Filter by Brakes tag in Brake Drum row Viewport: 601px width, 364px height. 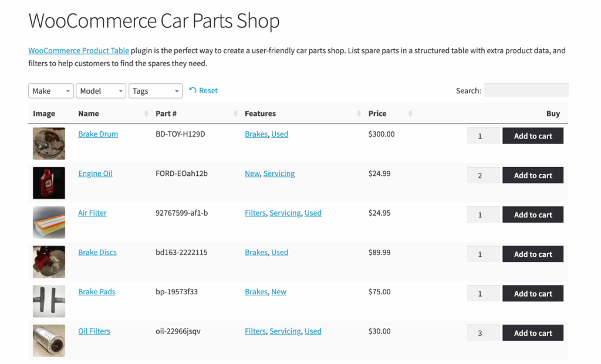click(256, 134)
